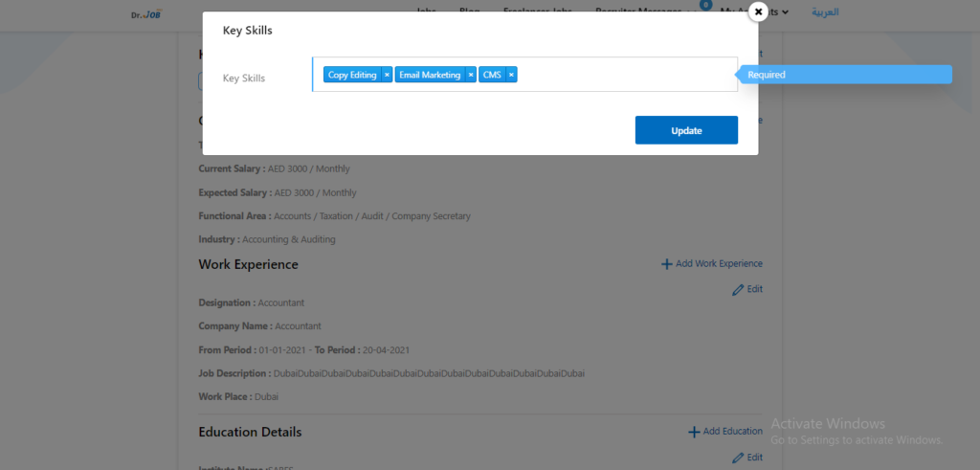Viewport: 980px width, 470px height.
Task: Remove the CMS skill tag
Action: point(511,75)
